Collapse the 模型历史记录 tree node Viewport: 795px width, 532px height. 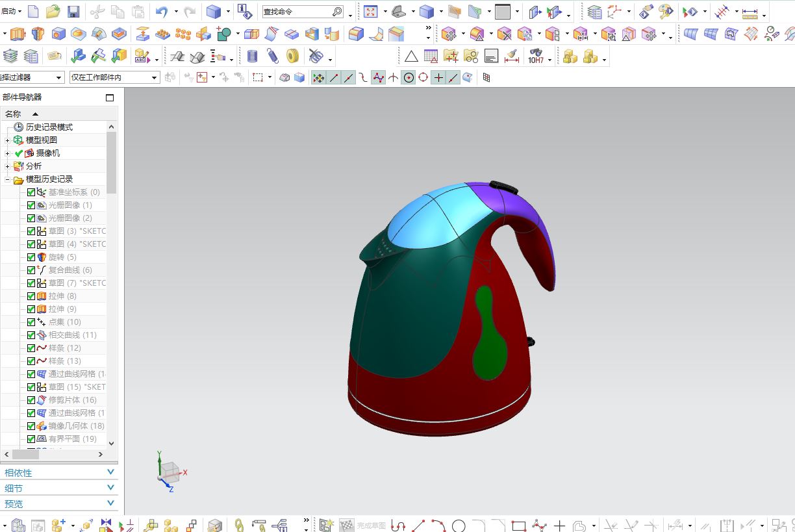tap(8, 179)
